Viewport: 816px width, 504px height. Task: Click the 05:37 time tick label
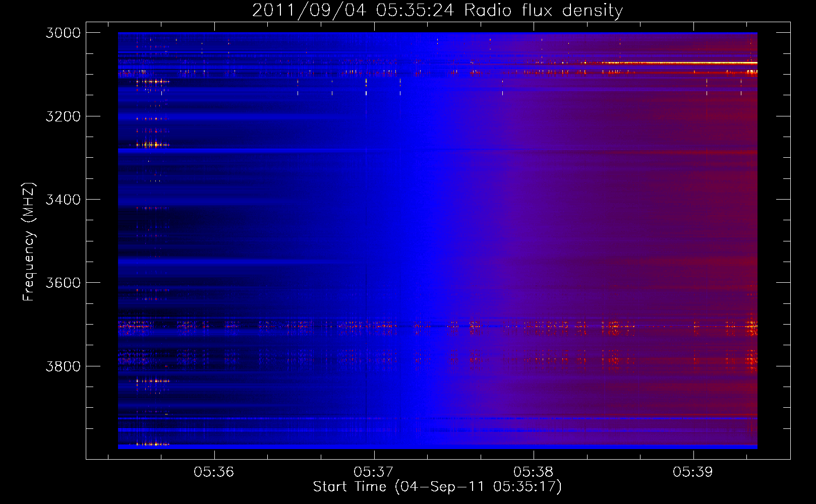click(x=374, y=472)
